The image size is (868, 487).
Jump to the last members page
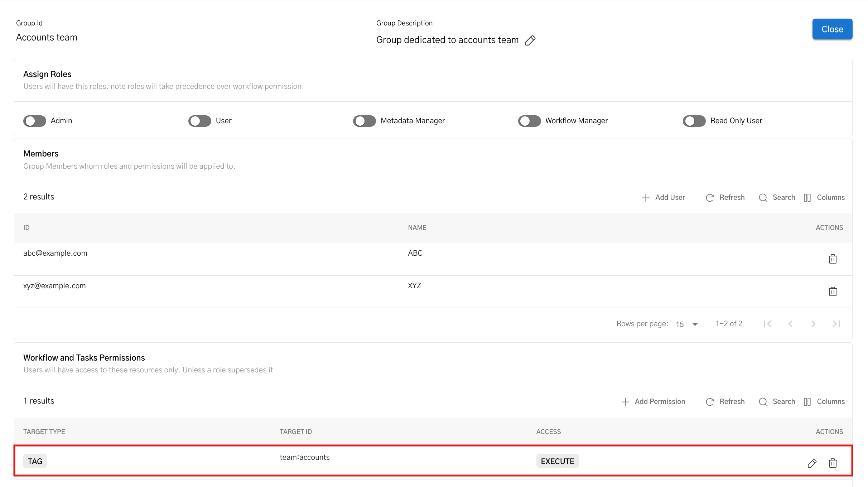coord(836,324)
